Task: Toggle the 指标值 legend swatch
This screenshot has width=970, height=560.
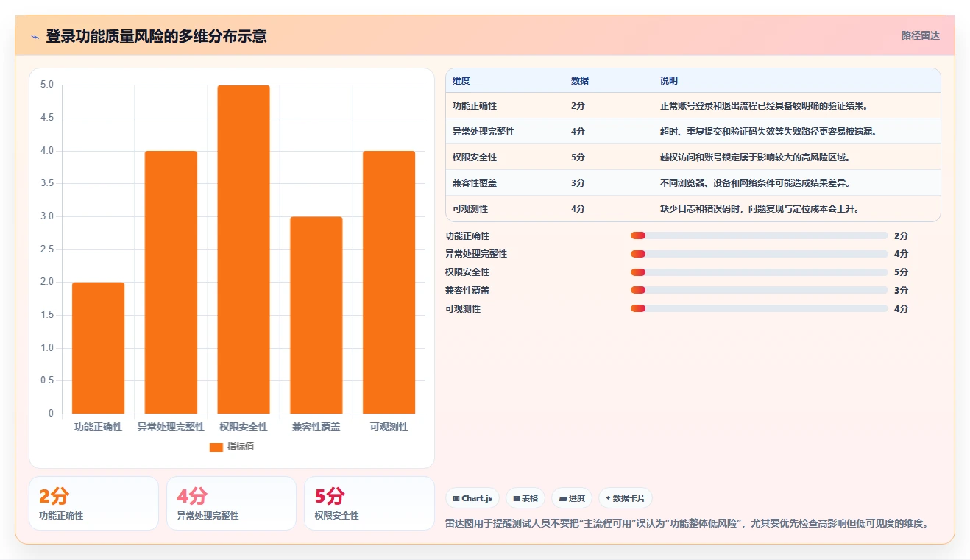Action: pyautogui.click(x=216, y=447)
